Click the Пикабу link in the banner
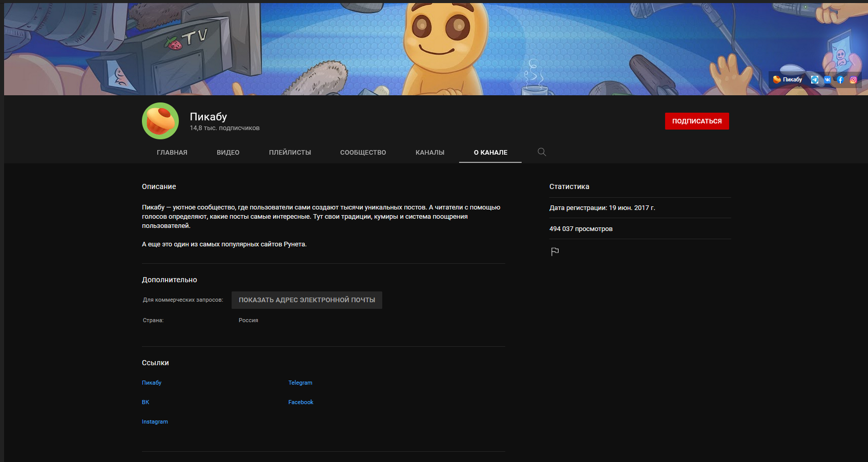 788,79
